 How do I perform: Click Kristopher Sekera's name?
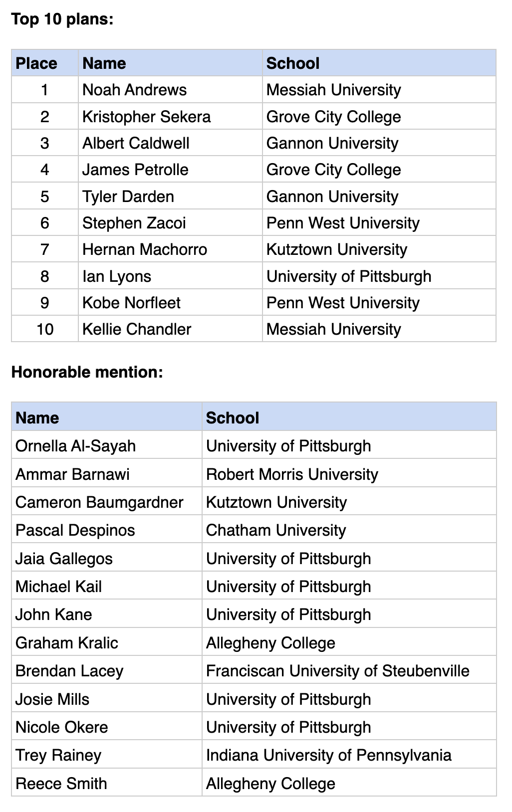point(146,117)
